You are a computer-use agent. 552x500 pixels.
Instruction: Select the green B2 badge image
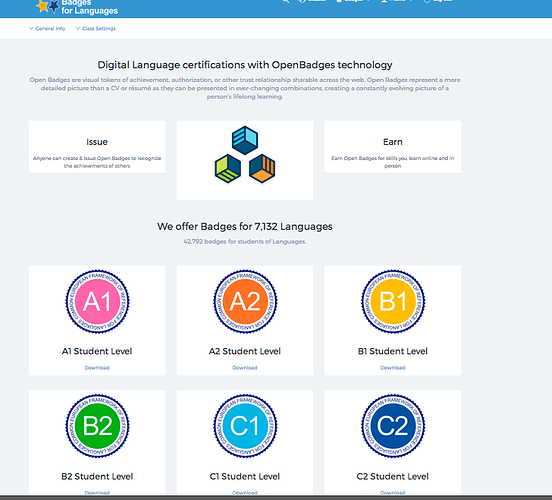(97, 426)
